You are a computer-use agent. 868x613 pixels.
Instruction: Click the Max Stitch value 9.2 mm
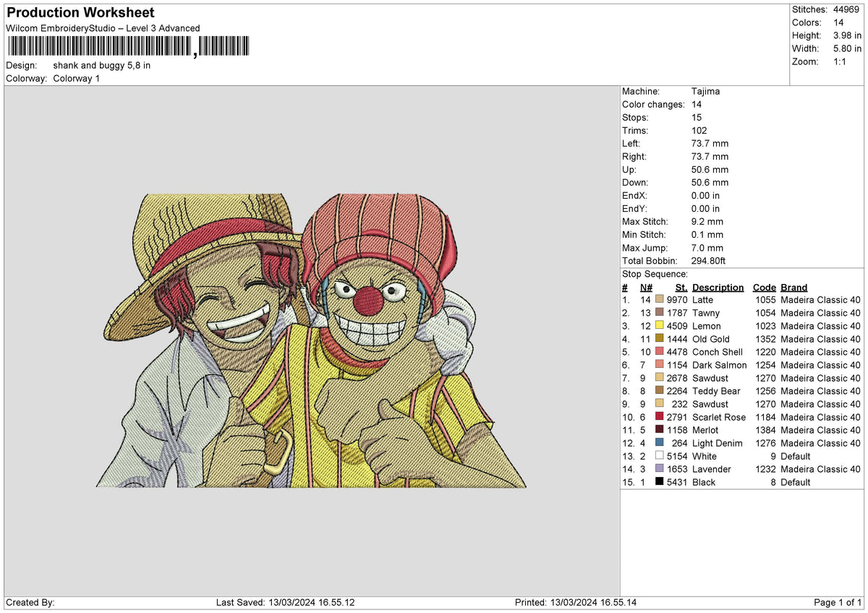707,222
